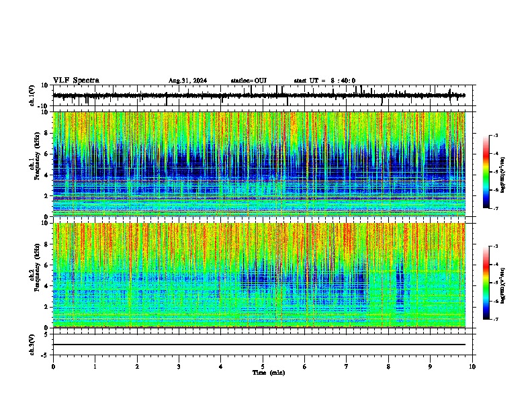Viewport: 532px width, 411px height.
Task: Click the ch.1 voltage waveform trace panel
Action: [263, 95]
